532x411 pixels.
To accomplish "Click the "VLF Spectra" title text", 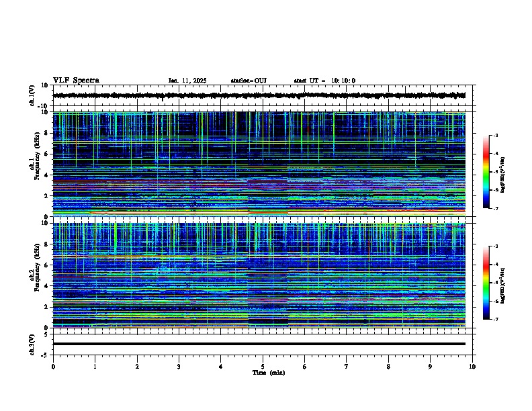I will pos(76,81).
